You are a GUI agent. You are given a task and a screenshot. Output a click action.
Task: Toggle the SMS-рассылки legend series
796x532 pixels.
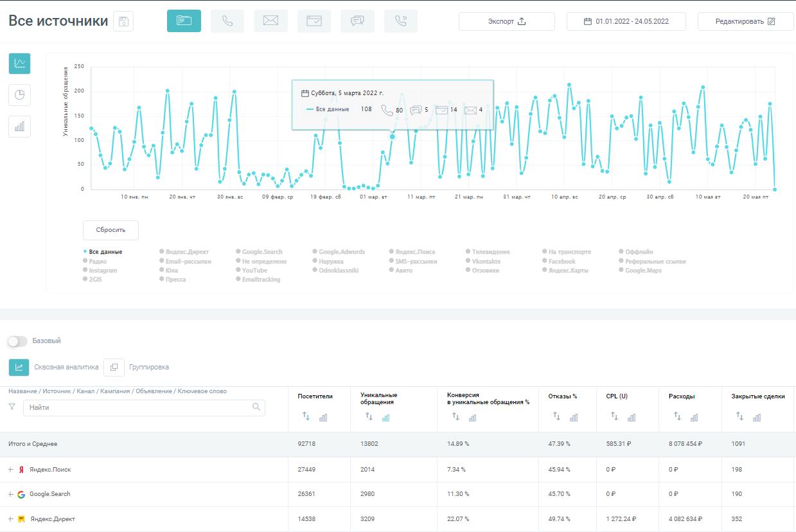click(413, 262)
